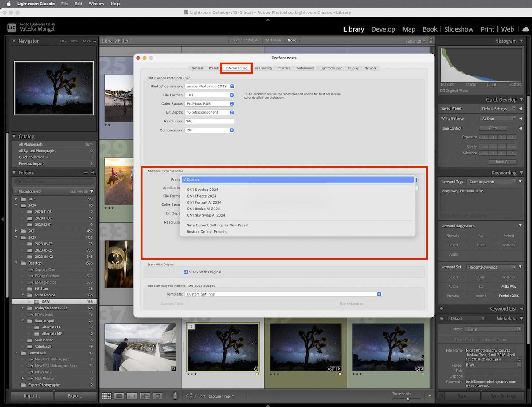Click Clarity single-step decrease arrow
The width and height of the screenshot is (532, 407).
pos(493,146)
